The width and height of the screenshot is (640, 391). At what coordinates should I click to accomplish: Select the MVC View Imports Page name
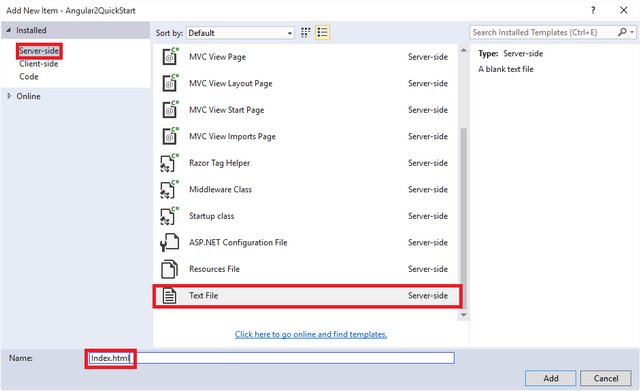tap(232, 136)
